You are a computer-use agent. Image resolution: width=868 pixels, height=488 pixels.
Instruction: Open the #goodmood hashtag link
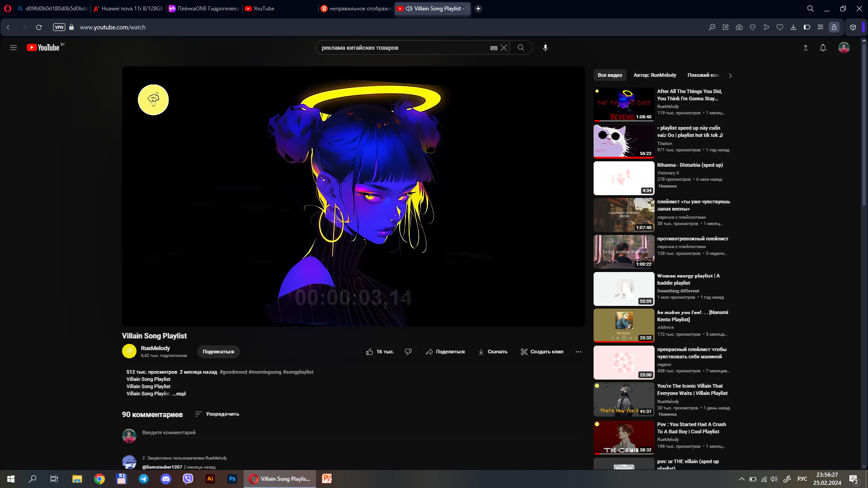pyautogui.click(x=233, y=372)
